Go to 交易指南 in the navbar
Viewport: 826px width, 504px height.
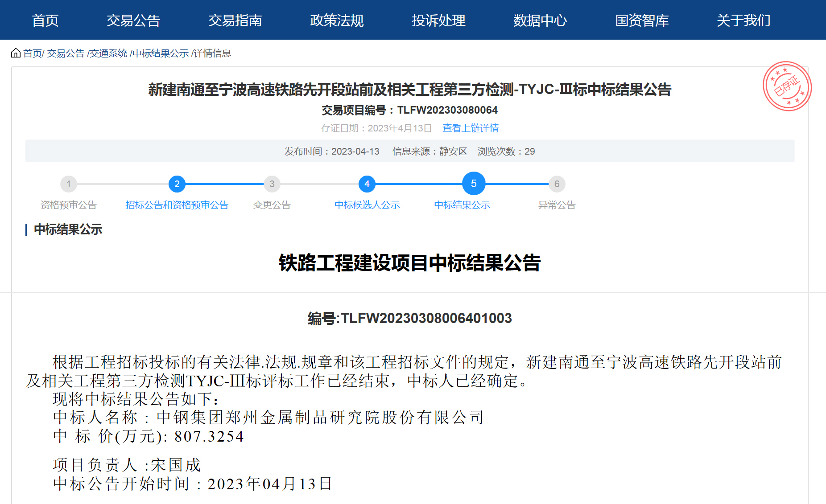(235, 20)
